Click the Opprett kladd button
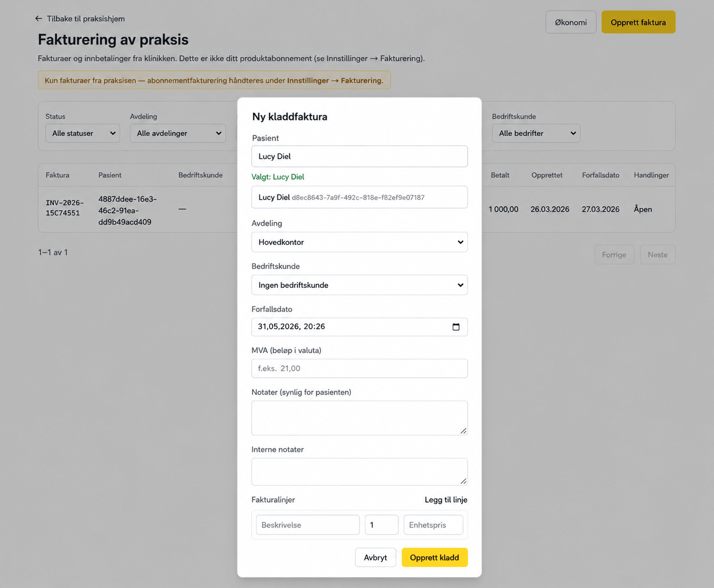Viewport: 714px width, 588px height. (434, 558)
